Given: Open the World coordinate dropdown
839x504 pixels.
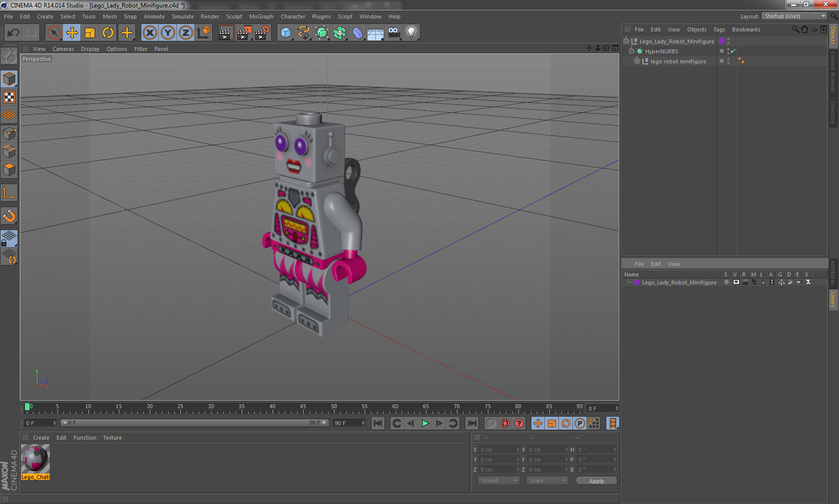Looking at the screenshot, I should point(499,481).
